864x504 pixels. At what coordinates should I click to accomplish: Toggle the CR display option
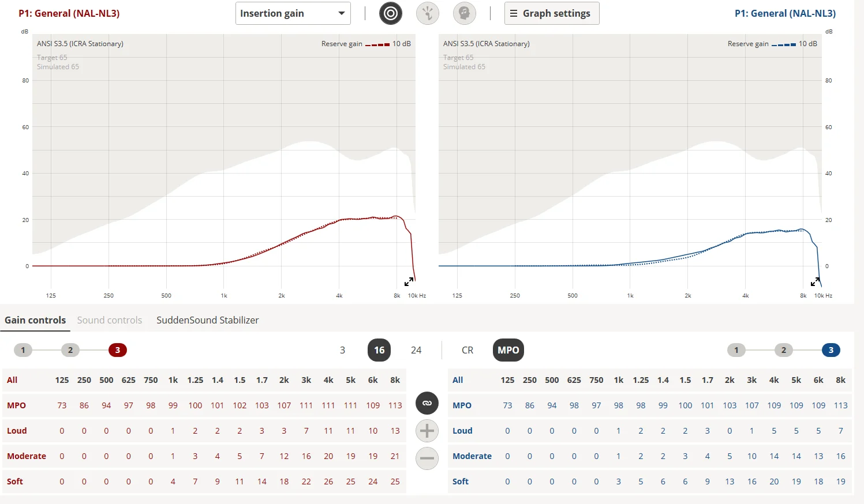point(467,350)
